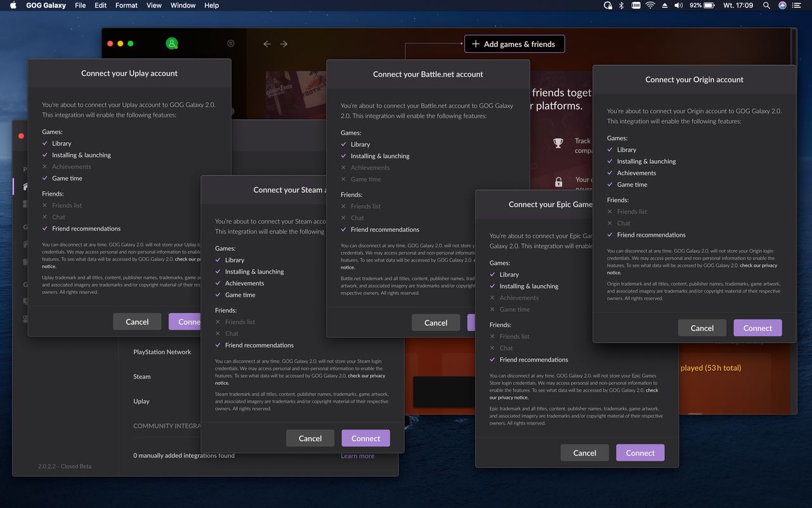The width and height of the screenshot is (812, 508).
Task: Click Learn more in settings window
Action: [x=358, y=456]
